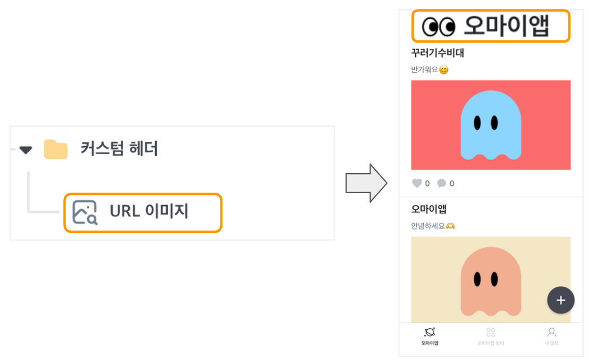The width and height of the screenshot is (589, 364).
Task: Click the 반가워요 post text
Action: [424, 69]
